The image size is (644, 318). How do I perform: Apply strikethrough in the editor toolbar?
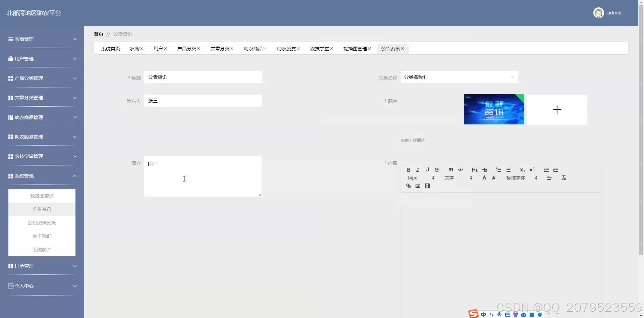coord(436,170)
